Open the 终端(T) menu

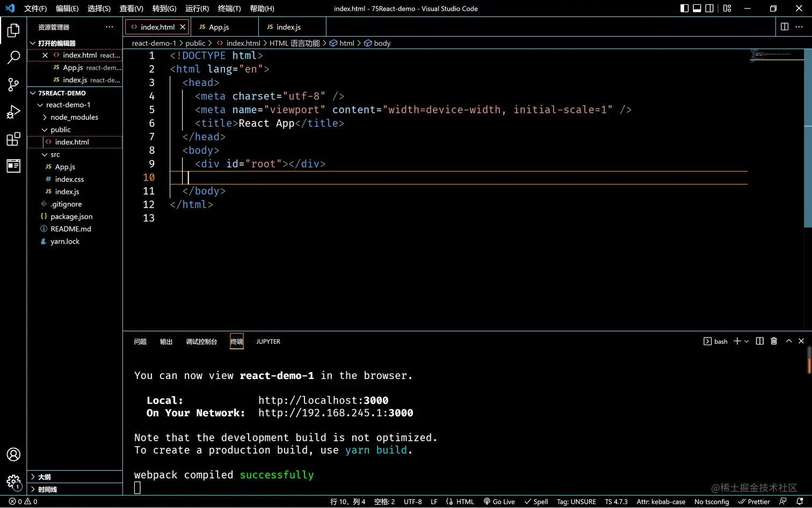(x=229, y=9)
